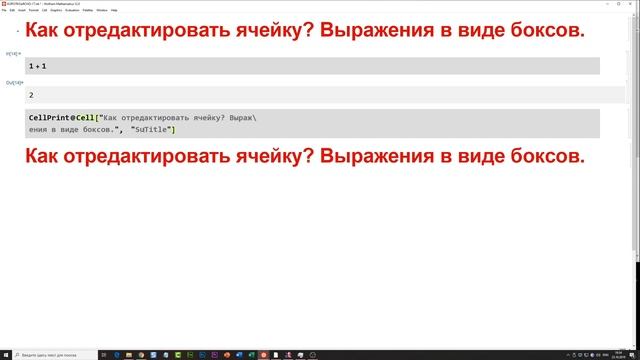Click the Out[14] cell label
The image size is (640, 360).
pyautogui.click(x=14, y=83)
